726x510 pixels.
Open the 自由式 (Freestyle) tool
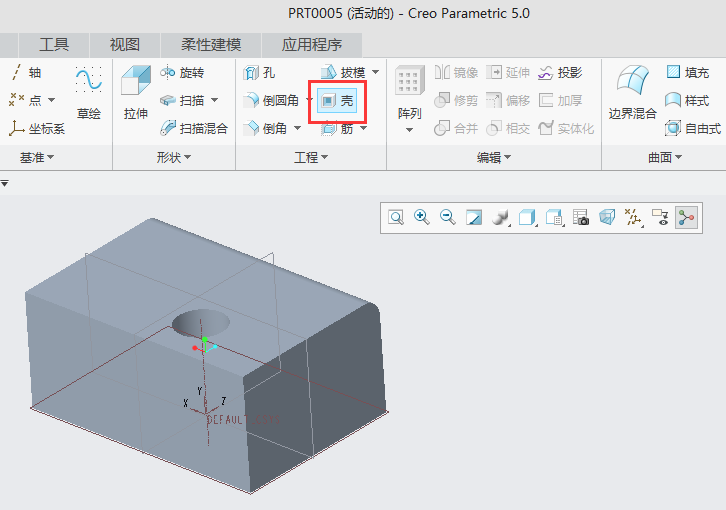(693, 128)
